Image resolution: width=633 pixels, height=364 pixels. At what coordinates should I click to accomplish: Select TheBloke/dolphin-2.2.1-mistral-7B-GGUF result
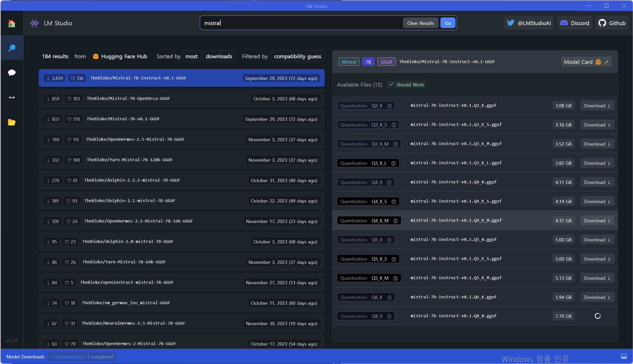[x=182, y=180]
